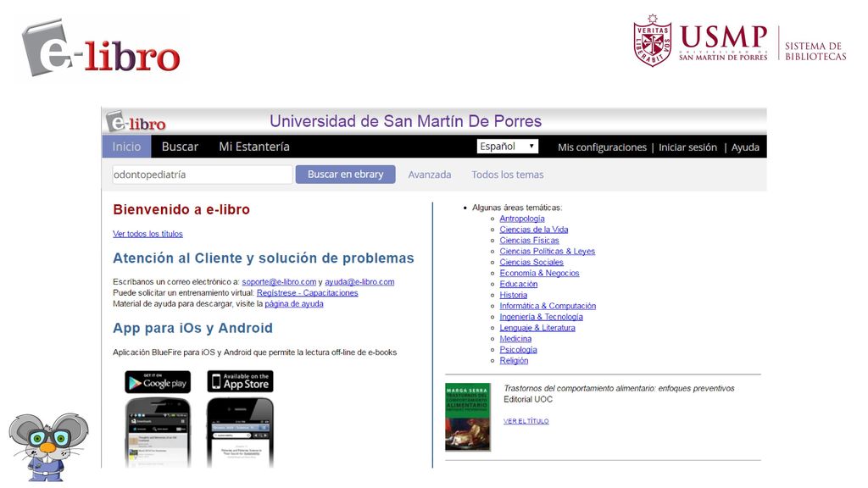Screen dimensions: 868x488
Task: Browse the Religión subject area
Action: (514, 361)
